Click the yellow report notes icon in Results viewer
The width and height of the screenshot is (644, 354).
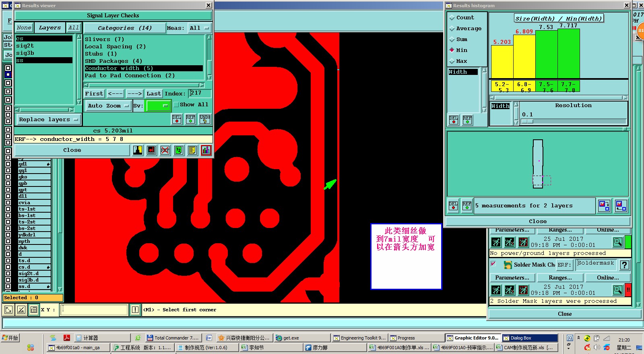pos(192,150)
